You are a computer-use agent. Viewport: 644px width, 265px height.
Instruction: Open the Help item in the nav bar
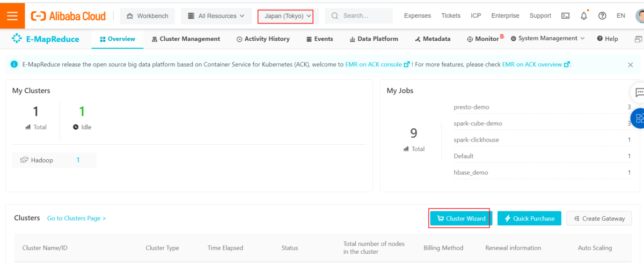[x=607, y=39]
